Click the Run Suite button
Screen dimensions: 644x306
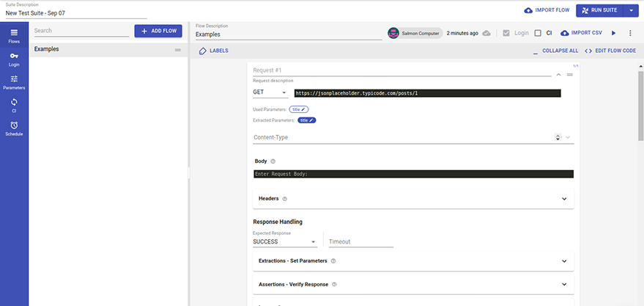(599, 11)
